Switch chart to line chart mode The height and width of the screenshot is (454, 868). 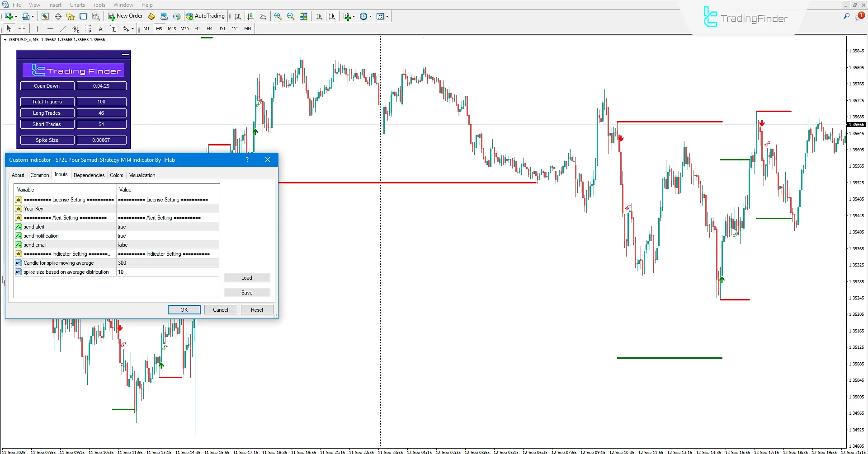(x=264, y=16)
